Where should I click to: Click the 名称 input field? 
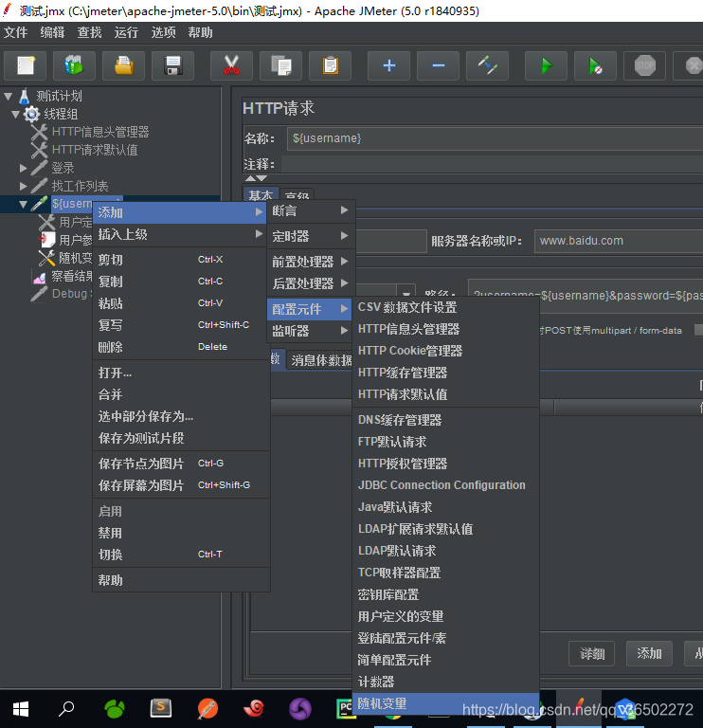click(495, 138)
